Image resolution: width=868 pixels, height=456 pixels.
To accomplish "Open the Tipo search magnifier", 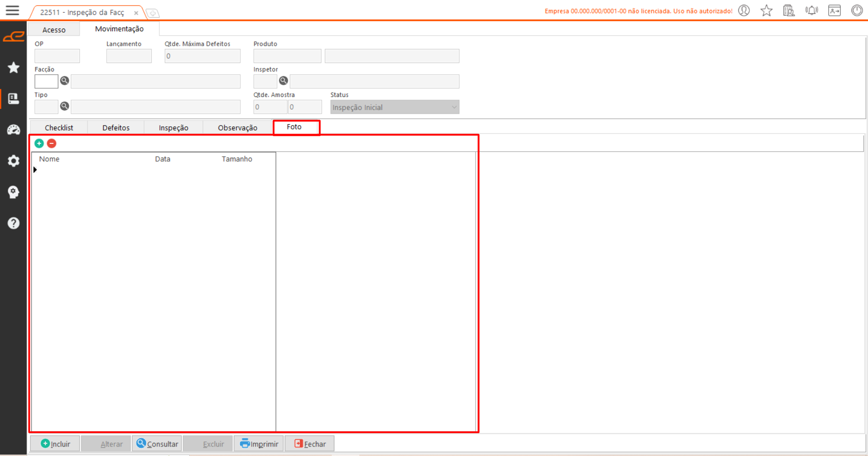I will click(65, 106).
